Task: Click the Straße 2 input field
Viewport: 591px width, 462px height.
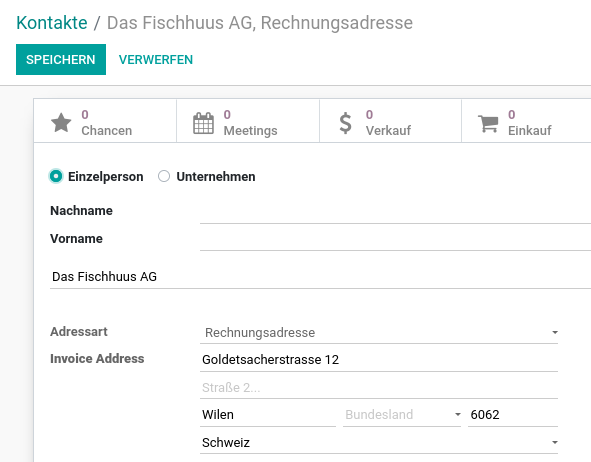Action: coord(379,387)
